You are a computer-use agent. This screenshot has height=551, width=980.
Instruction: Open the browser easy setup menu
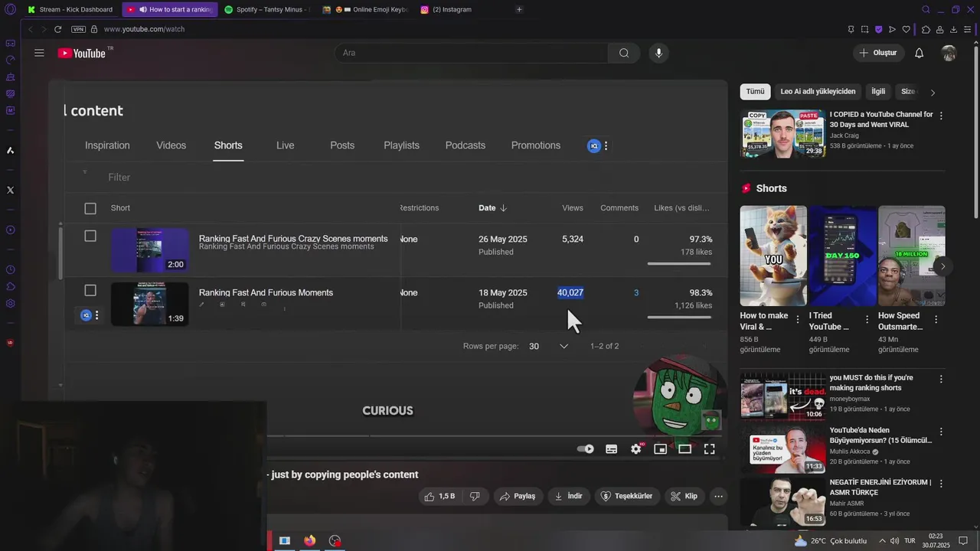(968, 29)
